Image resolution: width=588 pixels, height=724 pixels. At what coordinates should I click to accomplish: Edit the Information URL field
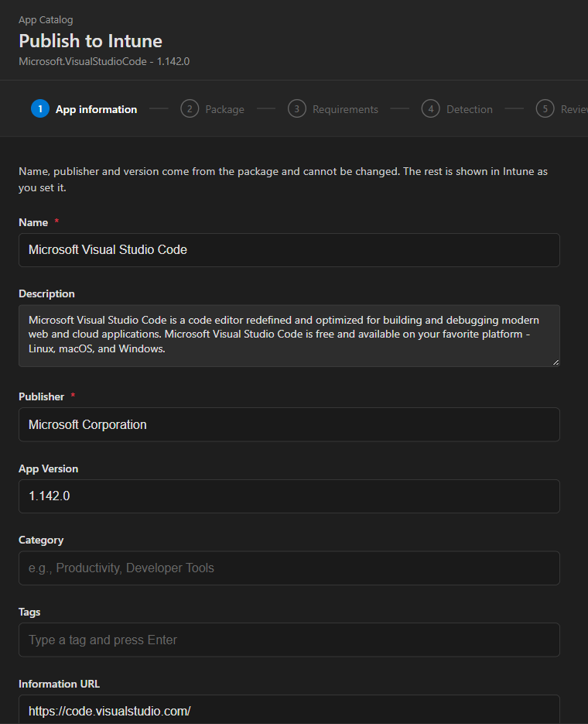click(x=289, y=710)
